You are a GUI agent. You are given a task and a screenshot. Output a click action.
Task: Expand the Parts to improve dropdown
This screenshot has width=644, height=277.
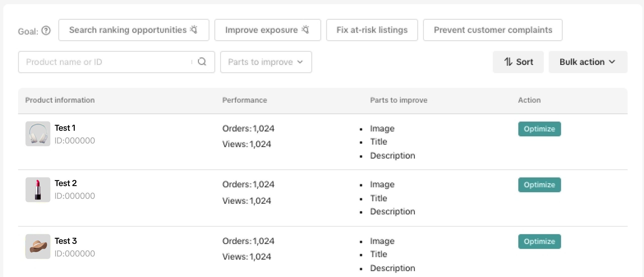[266, 62]
